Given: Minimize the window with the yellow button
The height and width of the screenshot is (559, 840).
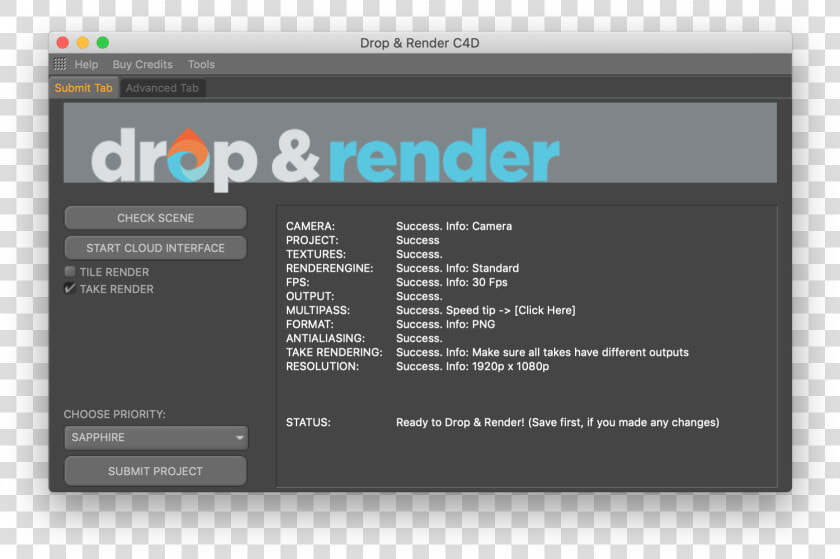Looking at the screenshot, I should tap(82, 43).
